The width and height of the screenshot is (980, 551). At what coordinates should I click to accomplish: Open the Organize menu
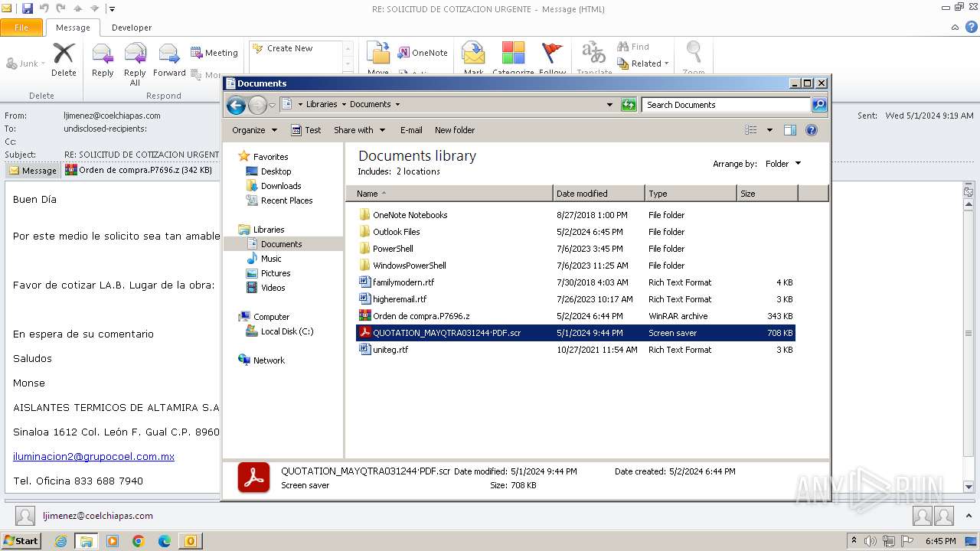254,130
